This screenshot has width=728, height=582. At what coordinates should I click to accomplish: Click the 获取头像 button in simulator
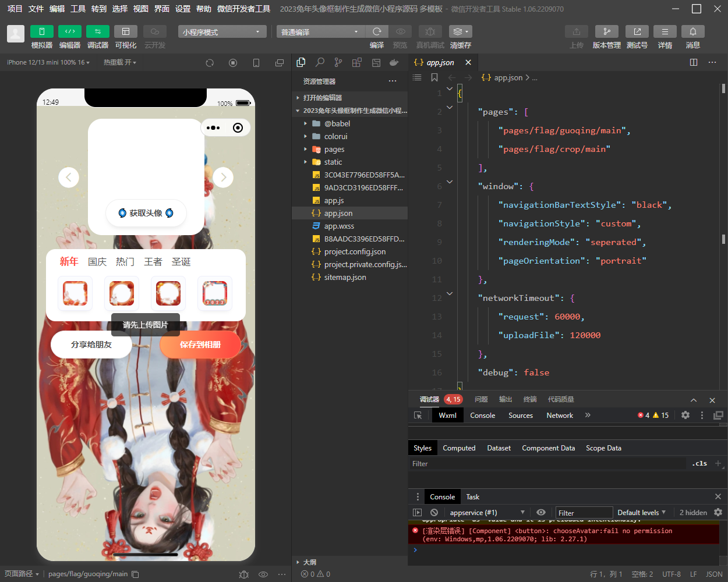[x=146, y=213]
